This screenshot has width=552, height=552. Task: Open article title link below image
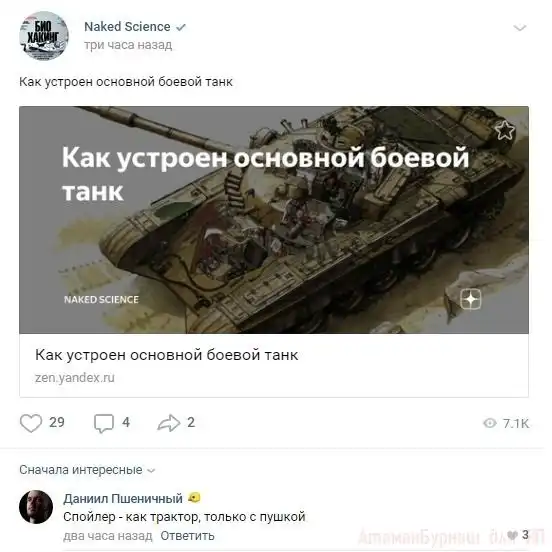[167, 355]
